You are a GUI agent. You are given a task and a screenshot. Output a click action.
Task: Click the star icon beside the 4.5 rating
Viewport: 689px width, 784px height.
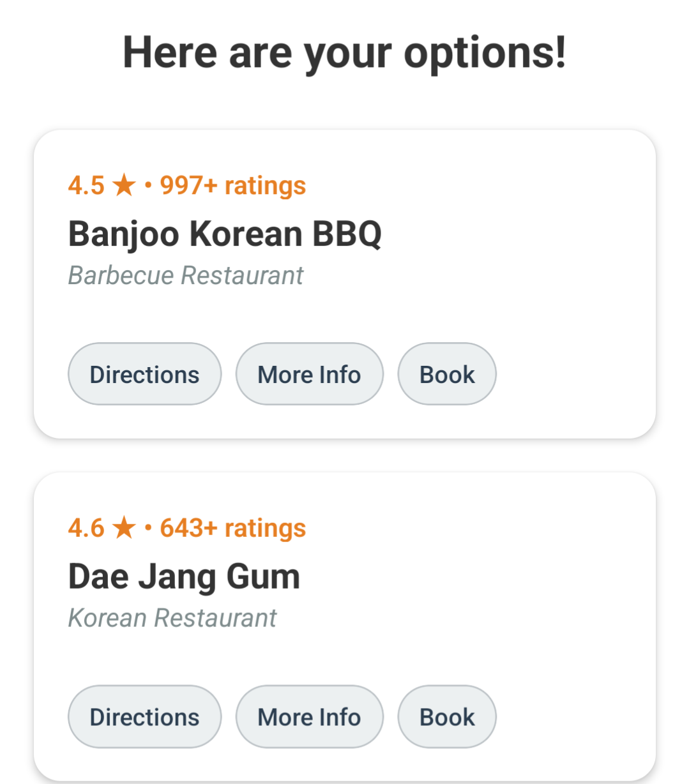tap(124, 186)
